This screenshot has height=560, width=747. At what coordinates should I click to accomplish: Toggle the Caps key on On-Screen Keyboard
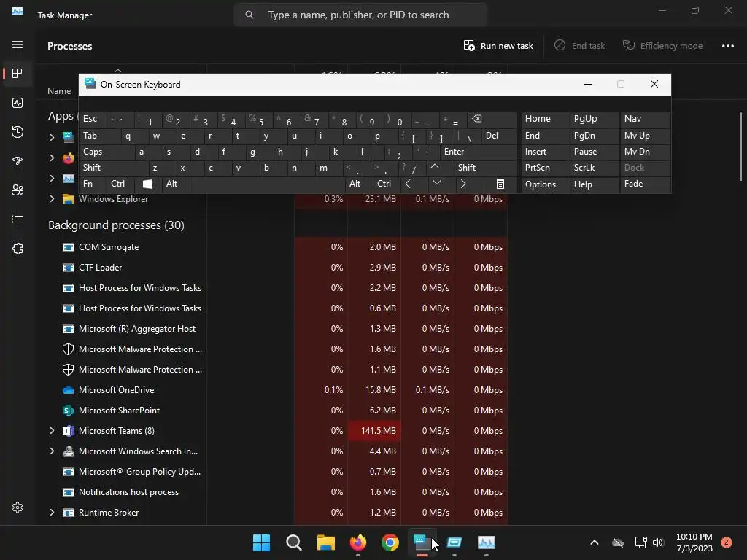106,152
